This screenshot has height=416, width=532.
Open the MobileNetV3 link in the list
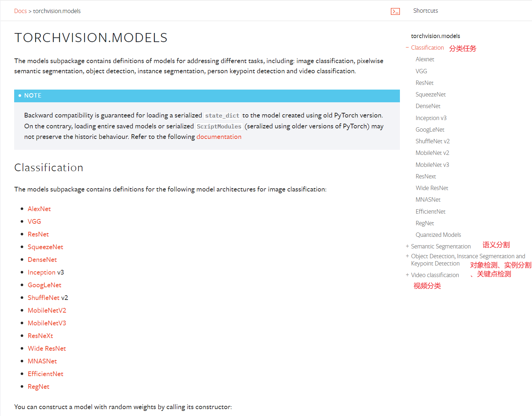47,323
